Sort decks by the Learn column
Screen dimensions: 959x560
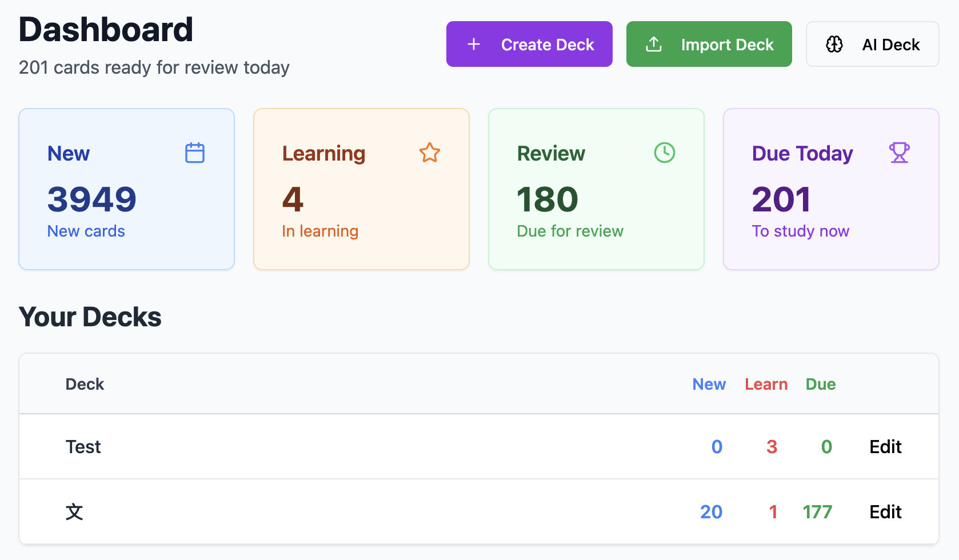766,384
